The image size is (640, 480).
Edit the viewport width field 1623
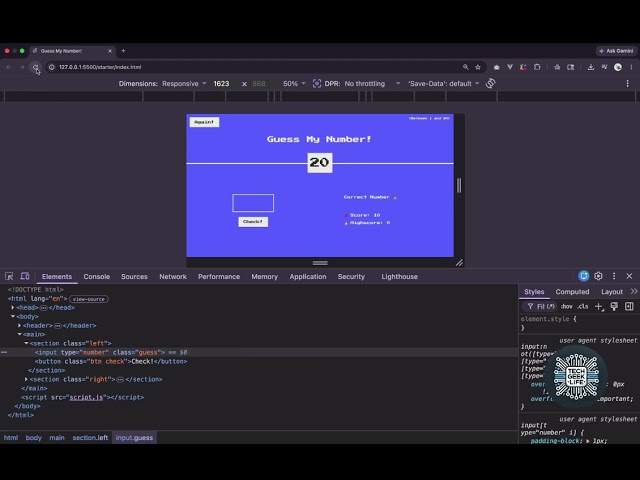[x=221, y=84]
